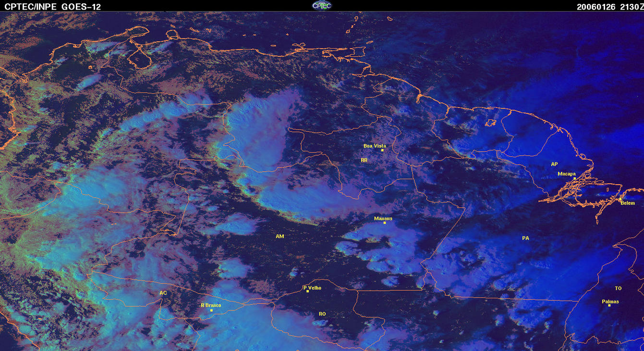Click the Palmas city label
The image size is (644, 351).
(610, 302)
